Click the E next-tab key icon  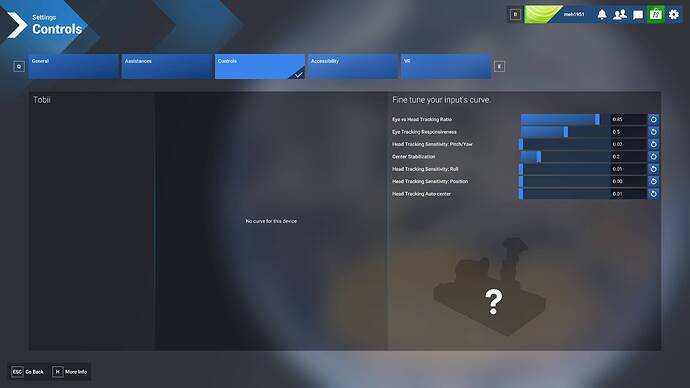[499, 66]
